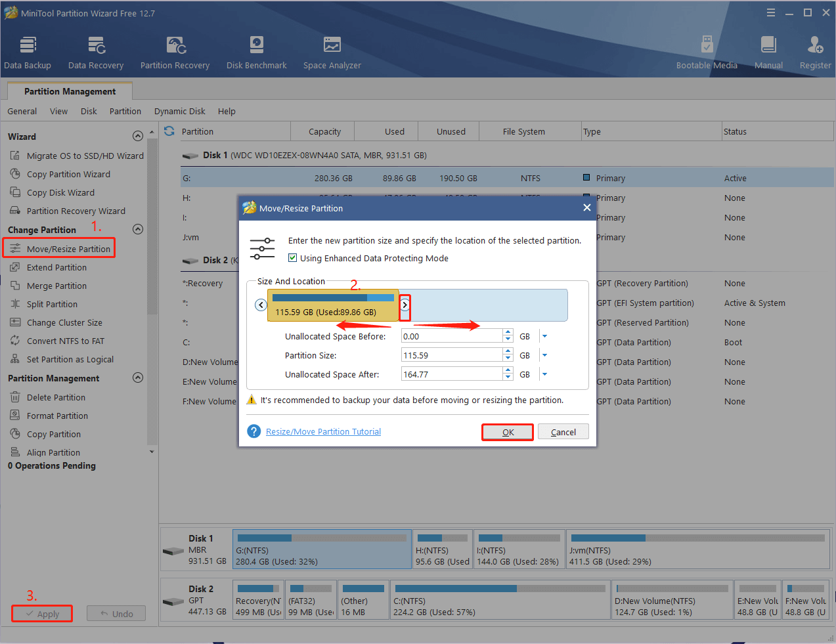The image size is (836, 644).
Task: Click the Undo button
Action: pyautogui.click(x=116, y=614)
